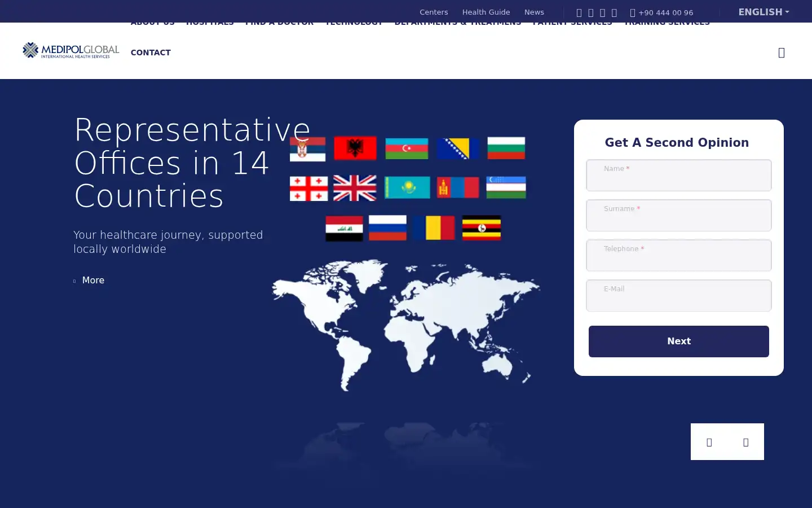Click the world map image
The width and height of the screenshot is (812, 508).
(406, 325)
